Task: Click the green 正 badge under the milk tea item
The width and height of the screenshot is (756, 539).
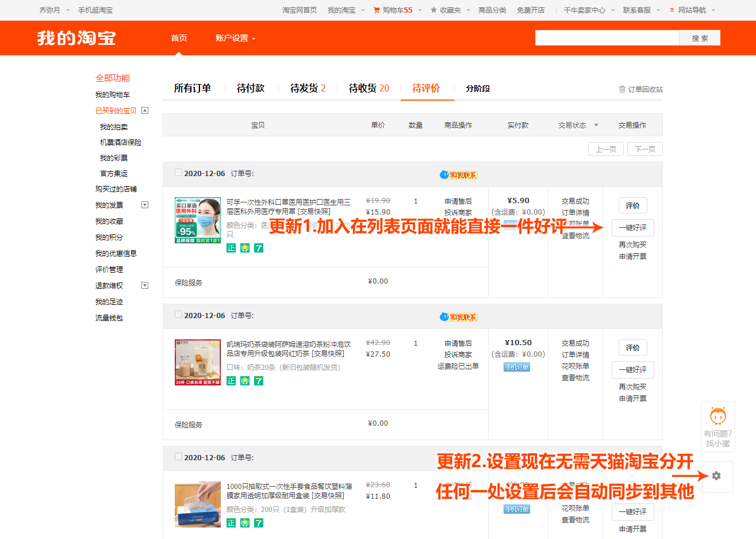Action: [x=231, y=381]
